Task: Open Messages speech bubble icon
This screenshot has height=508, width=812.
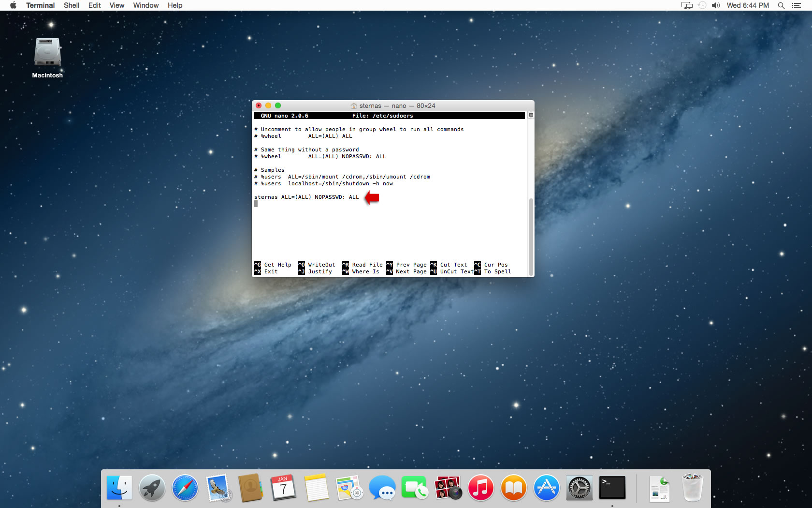Action: [x=382, y=488]
